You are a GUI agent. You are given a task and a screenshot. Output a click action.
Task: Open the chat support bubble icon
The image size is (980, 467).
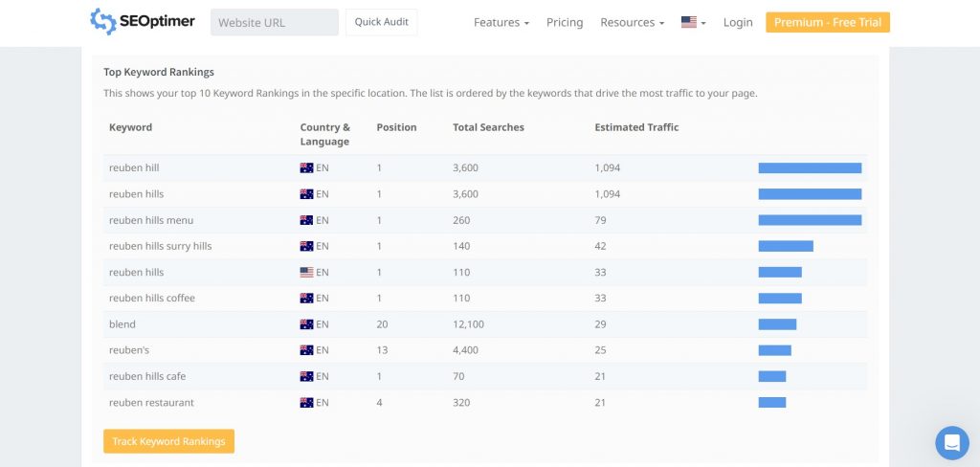[x=951, y=443]
